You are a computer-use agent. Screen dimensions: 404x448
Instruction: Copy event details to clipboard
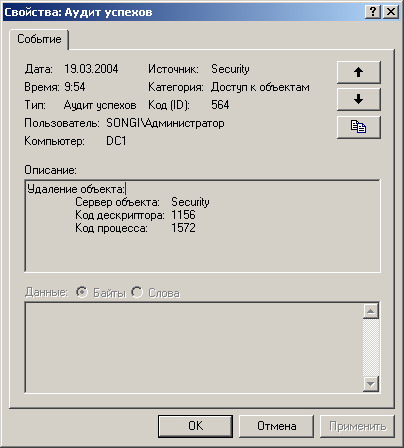(x=359, y=127)
